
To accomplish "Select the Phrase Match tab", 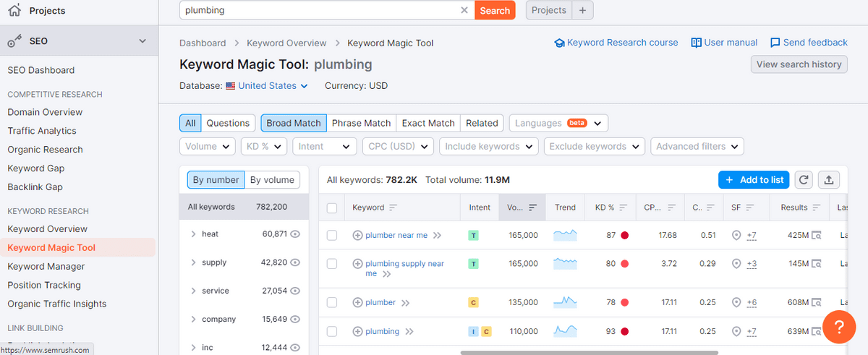I will point(361,123).
